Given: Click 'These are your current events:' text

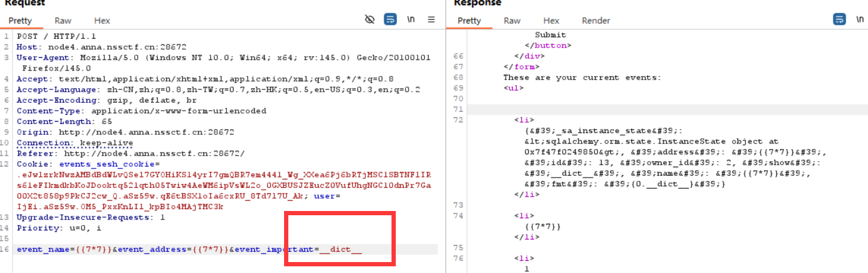Looking at the screenshot, I should [582, 78].
